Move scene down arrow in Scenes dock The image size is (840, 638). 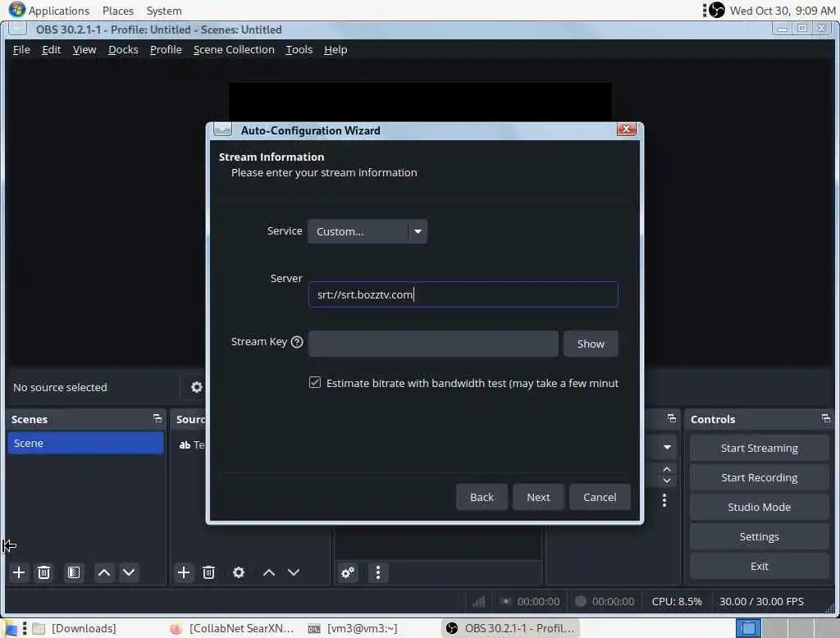(x=129, y=572)
